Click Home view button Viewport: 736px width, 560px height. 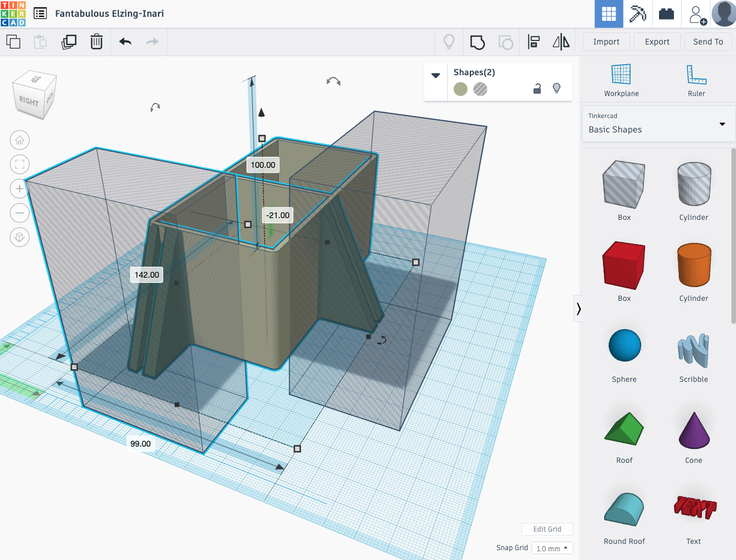click(20, 140)
